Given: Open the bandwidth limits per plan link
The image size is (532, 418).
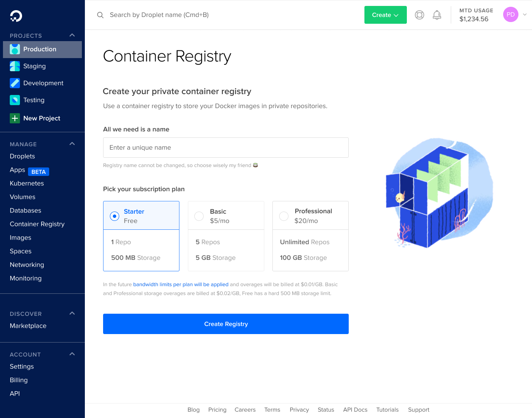Looking at the screenshot, I should tap(181, 284).
